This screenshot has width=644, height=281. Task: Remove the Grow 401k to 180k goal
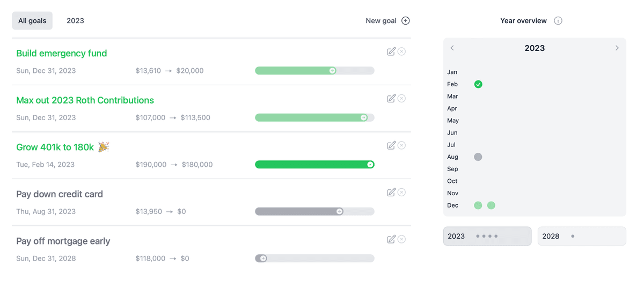click(401, 145)
